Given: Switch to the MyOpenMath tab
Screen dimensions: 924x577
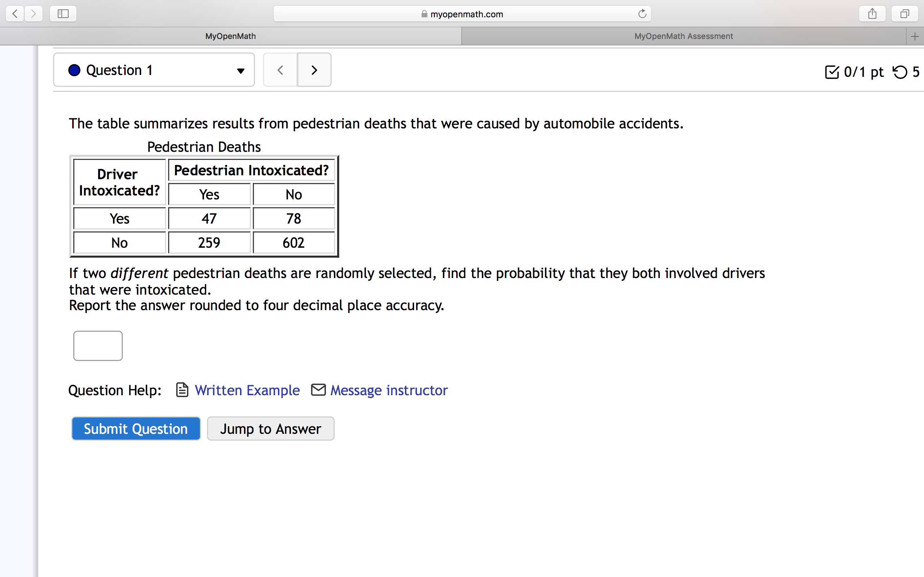Looking at the screenshot, I should point(231,36).
